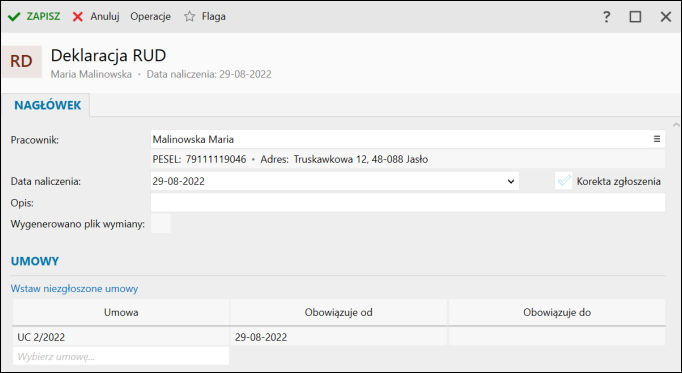Image resolution: width=682 pixels, height=373 pixels.
Task: Open the Wybierz umowę selection field
Action: pyautogui.click(x=121, y=356)
